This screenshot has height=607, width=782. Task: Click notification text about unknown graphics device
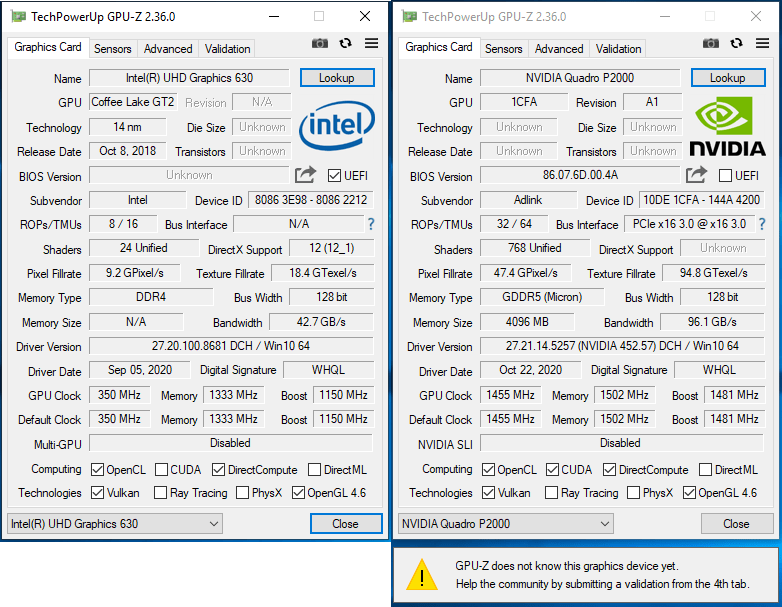click(602, 575)
